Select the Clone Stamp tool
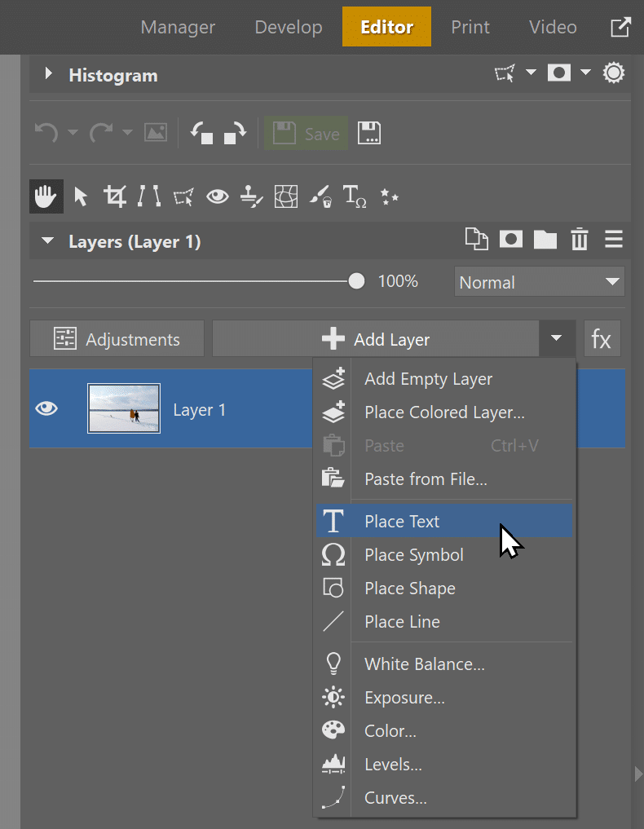644x829 pixels. pyautogui.click(x=252, y=196)
